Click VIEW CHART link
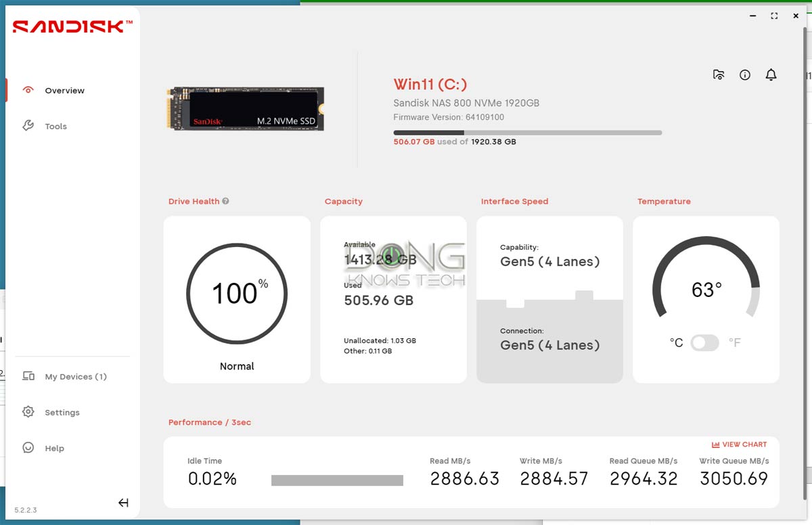Image resolution: width=812 pixels, height=525 pixels. coord(740,444)
